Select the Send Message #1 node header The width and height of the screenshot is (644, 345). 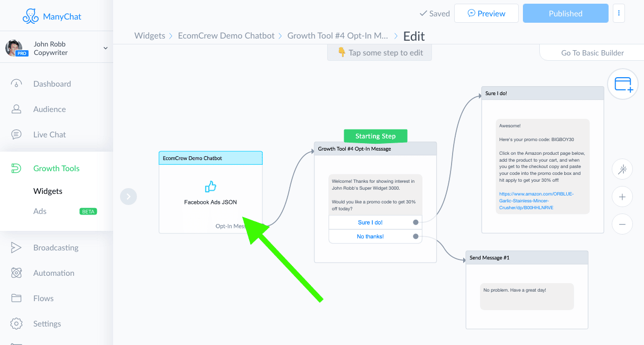[527, 258]
